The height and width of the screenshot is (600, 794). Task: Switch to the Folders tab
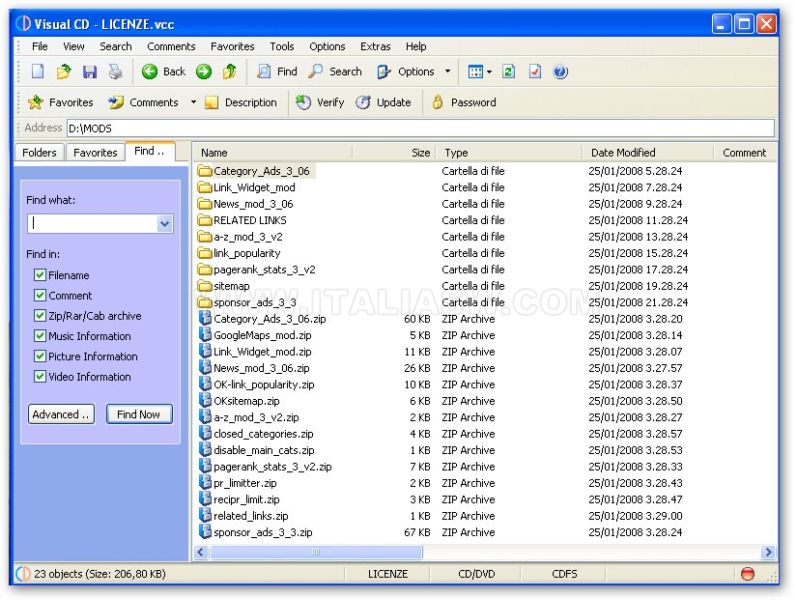tap(40, 153)
